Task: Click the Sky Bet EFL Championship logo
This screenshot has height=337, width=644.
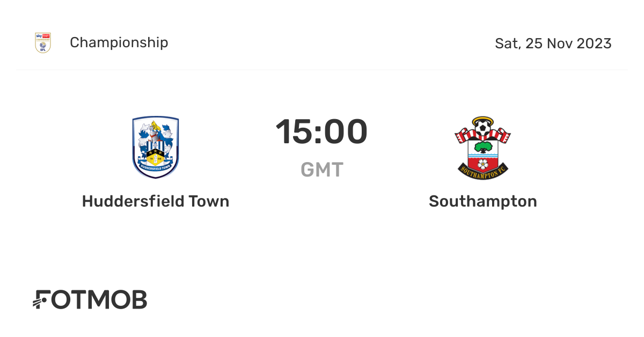Action: pos(43,43)
